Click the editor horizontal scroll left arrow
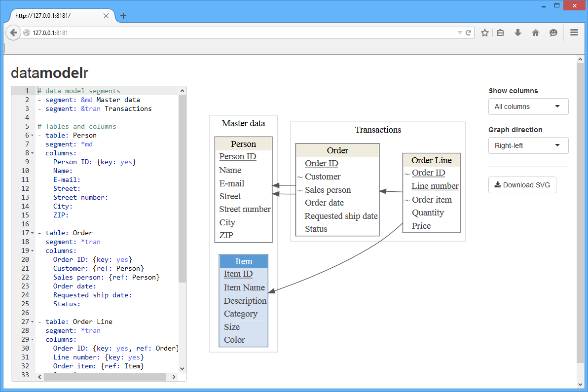Viewport: 588px width, 392px height. [x=40, y=377]
